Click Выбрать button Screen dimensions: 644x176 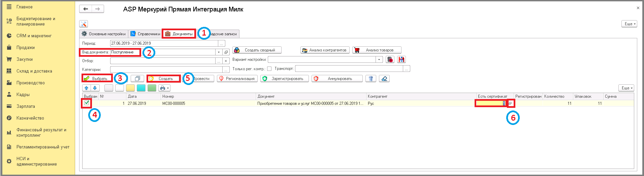97,79
